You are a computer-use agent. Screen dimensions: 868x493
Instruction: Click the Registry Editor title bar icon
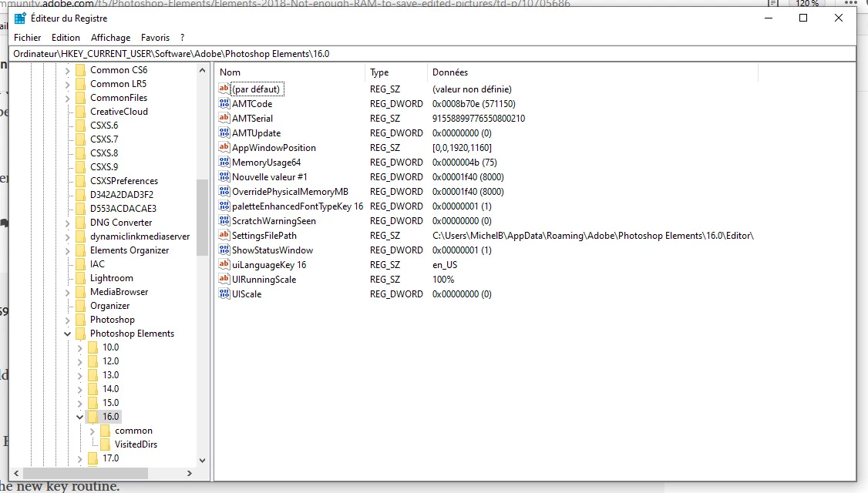click(21, 18)
